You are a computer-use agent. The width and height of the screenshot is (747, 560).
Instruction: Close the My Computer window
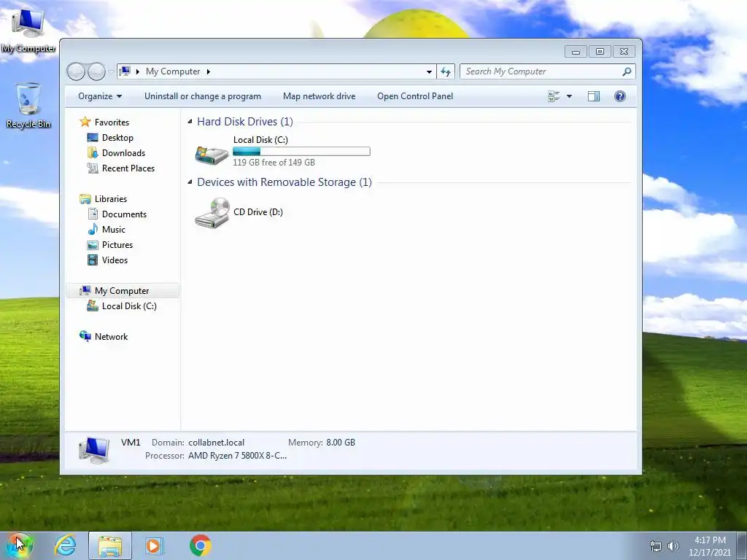tap(624, 52)
